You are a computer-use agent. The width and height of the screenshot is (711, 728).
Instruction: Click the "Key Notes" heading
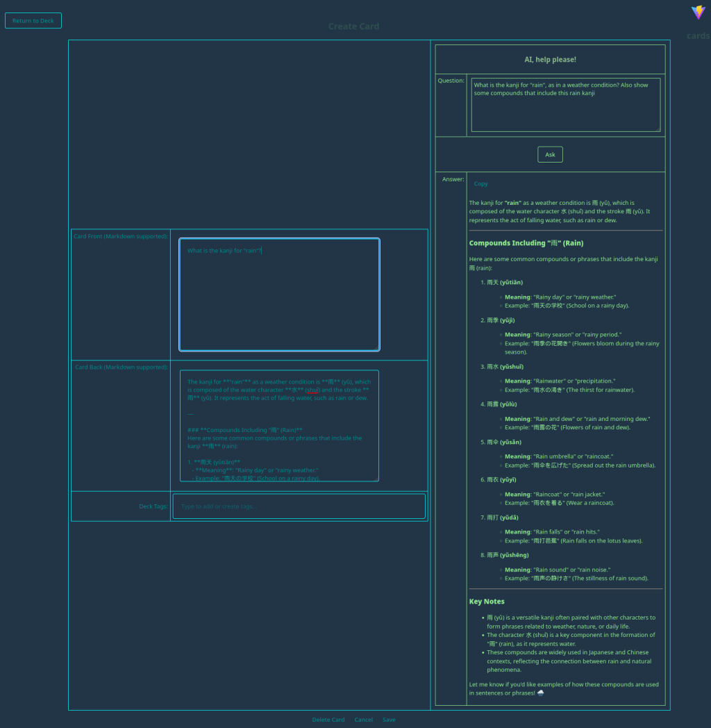tap(487, 602)
